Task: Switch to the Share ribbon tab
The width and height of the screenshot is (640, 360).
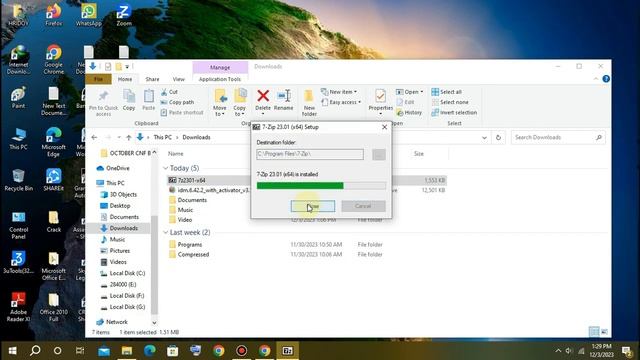Action: (x=152, y=79)
